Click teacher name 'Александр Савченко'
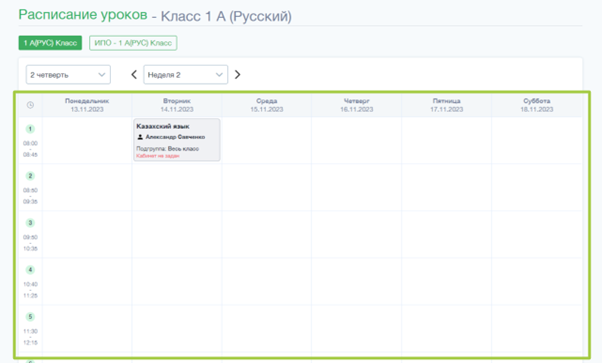Image resolution: width=602 pixels, height=363 pixels. (x=175, y=137)
